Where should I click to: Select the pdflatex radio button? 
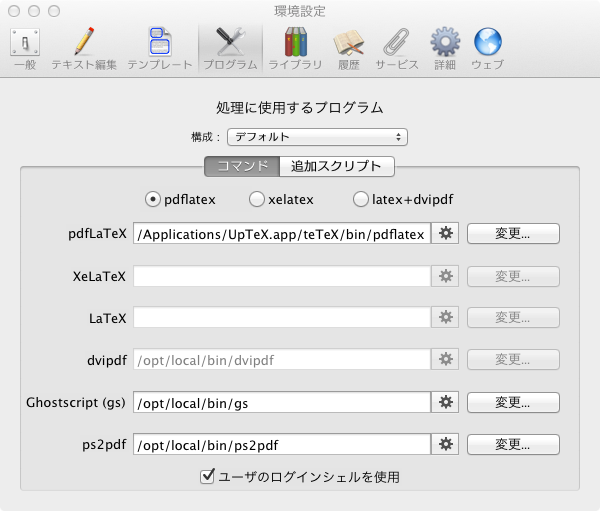153,199
